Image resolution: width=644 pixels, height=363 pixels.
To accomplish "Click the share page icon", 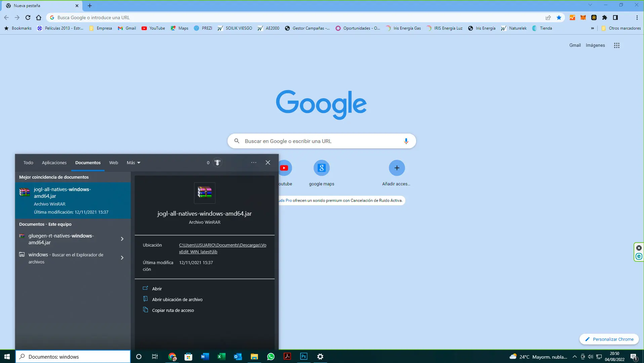I will click(548, 17).
